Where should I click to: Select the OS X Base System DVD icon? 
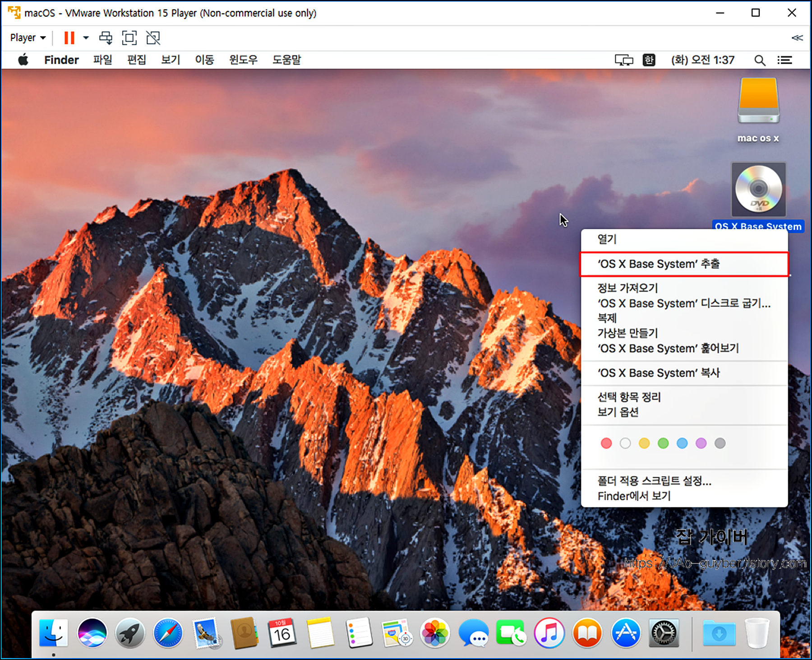click(758, 190)
